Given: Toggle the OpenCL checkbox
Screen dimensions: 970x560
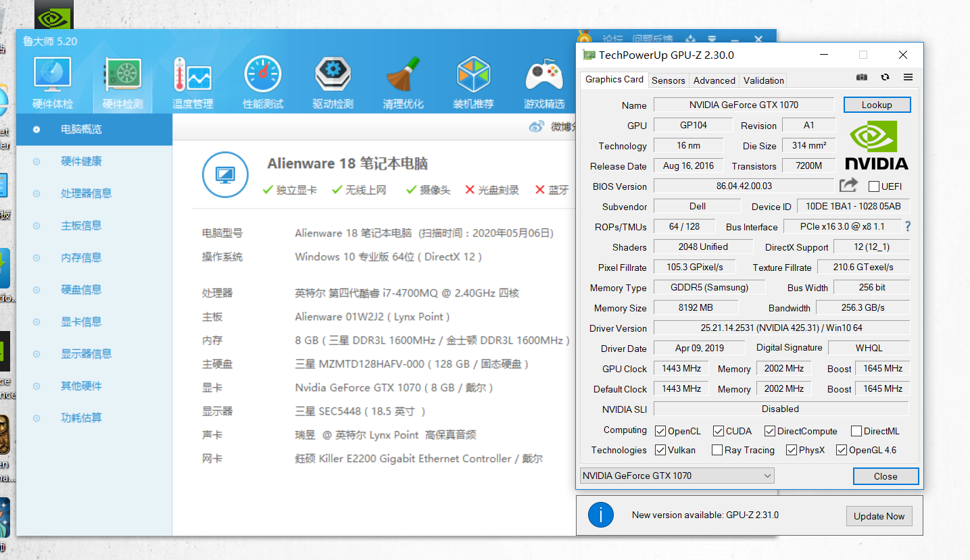Looking at the screenshot, I should tap(660, 431).
